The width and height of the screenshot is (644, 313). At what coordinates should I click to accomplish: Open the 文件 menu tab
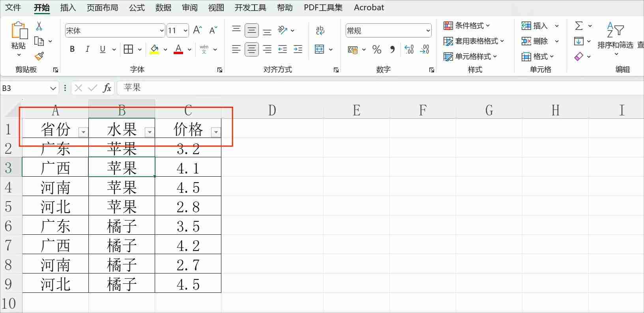pyautogui.click(x=13, y=8)
